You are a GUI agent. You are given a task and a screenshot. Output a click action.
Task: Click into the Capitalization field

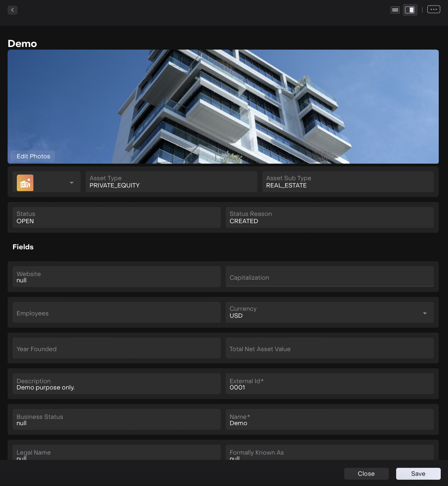click(x=329, y=277)
